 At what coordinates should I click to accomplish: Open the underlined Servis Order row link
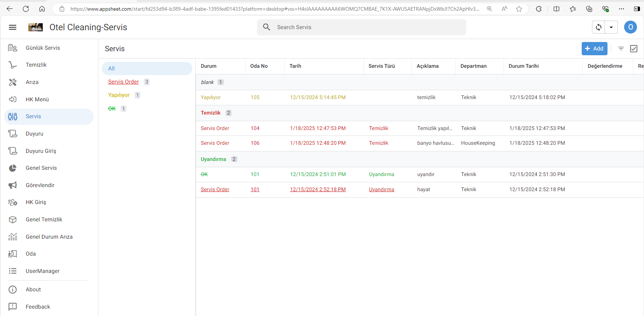pyautogui.click(x=215, y=189)
